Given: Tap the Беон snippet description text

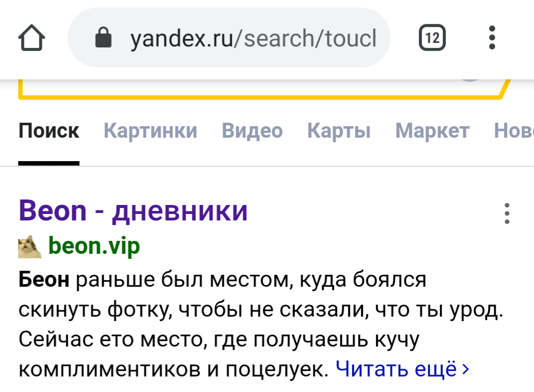Looking at the screenshot, I should tap(261, 324).
